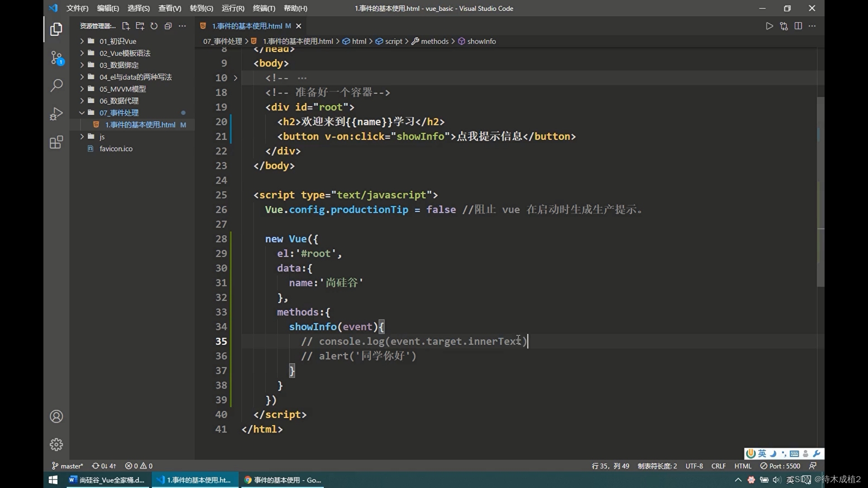868x488 pixels.
Task: Open the Explorer view in activity bar
Action: pos(56,29)
